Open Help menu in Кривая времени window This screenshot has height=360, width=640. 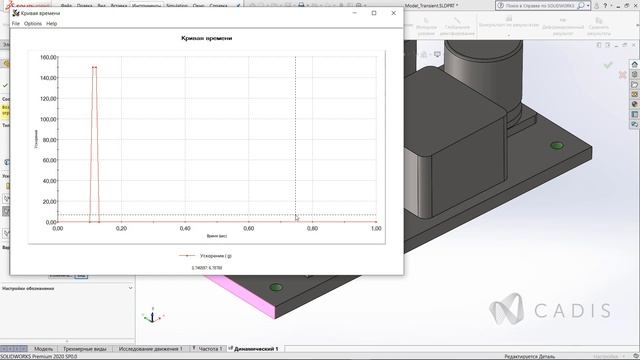(x=51, y=24)
